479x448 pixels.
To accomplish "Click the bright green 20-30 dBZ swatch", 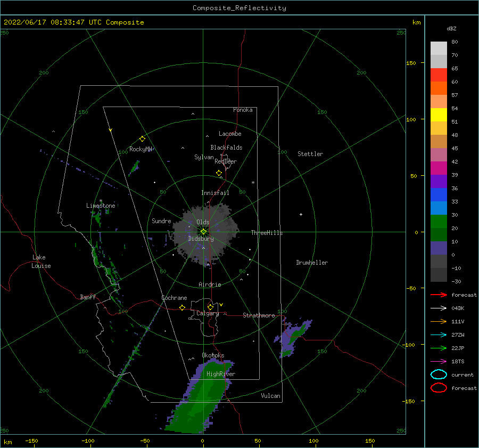I will [x=439, y=222].
